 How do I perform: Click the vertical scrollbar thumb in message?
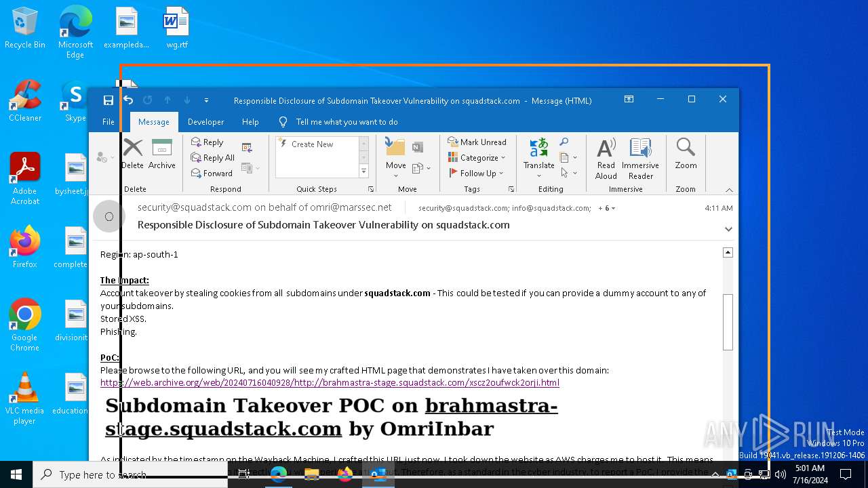728,322
